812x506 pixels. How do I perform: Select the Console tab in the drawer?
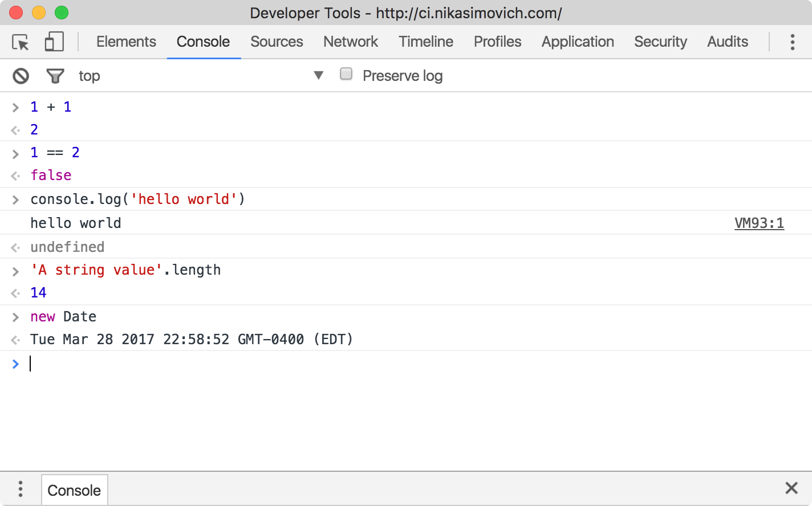[74, 489]
